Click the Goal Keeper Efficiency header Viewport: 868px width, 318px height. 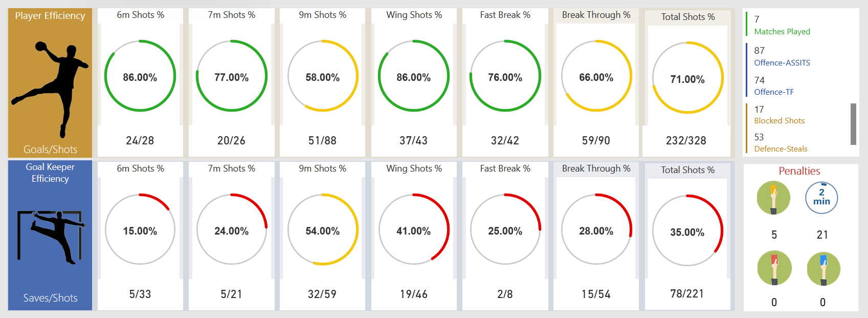[x=50, y=173]
